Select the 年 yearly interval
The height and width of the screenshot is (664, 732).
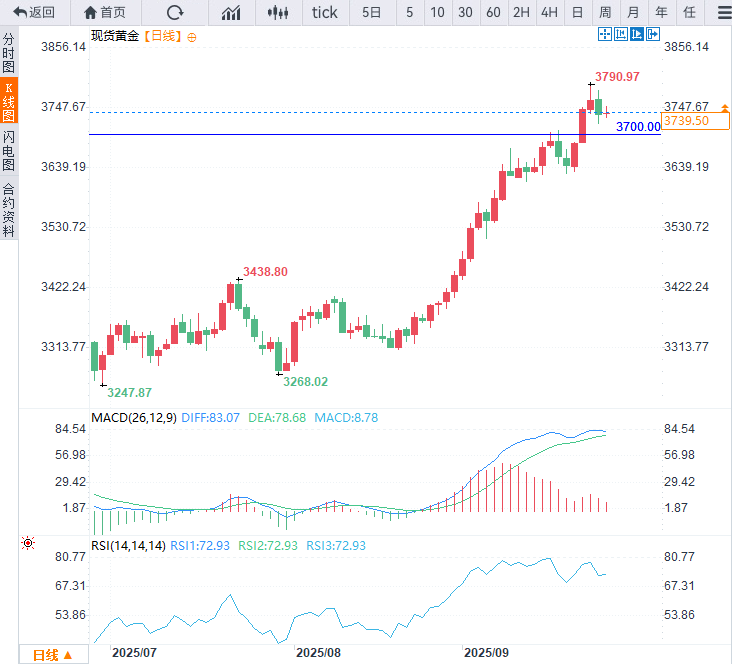pyautogui.click(x=662, y=12)
